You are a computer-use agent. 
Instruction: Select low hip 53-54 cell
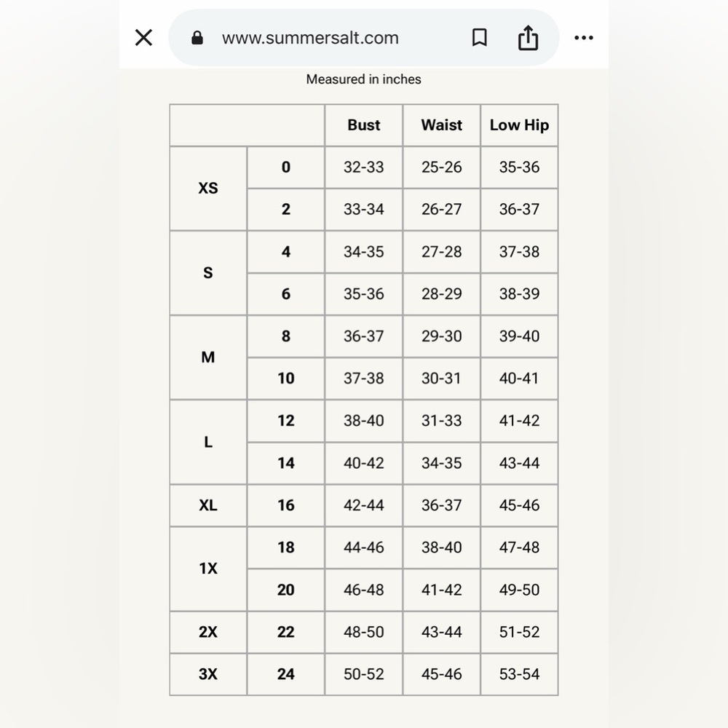[519, 674]
